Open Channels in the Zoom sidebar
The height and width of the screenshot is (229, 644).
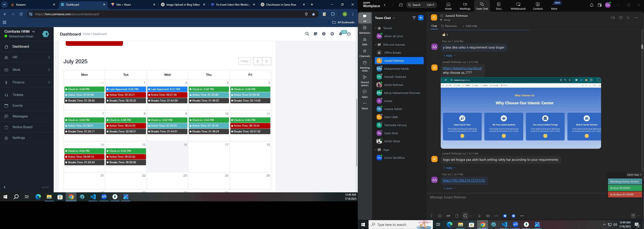365,53
